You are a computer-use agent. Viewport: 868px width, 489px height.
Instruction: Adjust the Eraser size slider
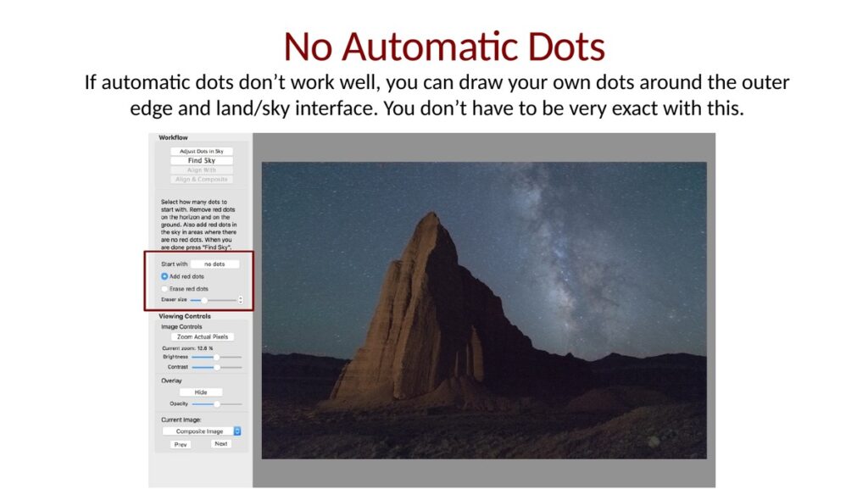click(213, 300)
